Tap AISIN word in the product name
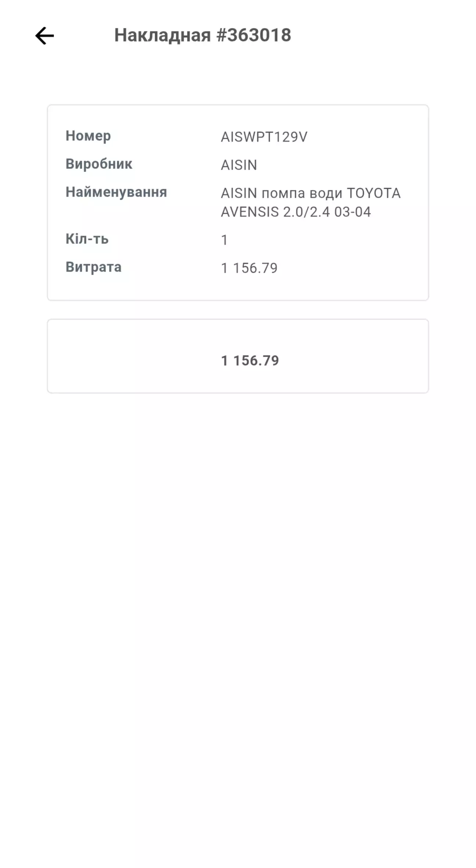The height and width of the screenshot is (868, 476). 239,193
